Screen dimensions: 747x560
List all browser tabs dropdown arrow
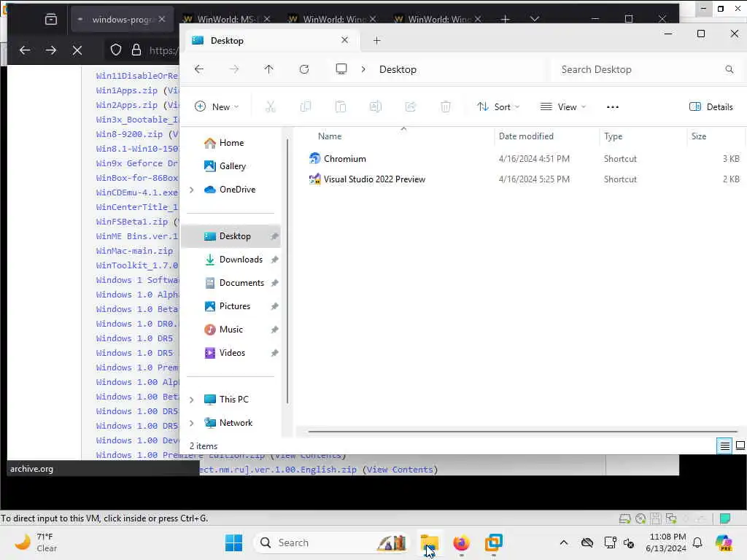(x=535, y=19)
